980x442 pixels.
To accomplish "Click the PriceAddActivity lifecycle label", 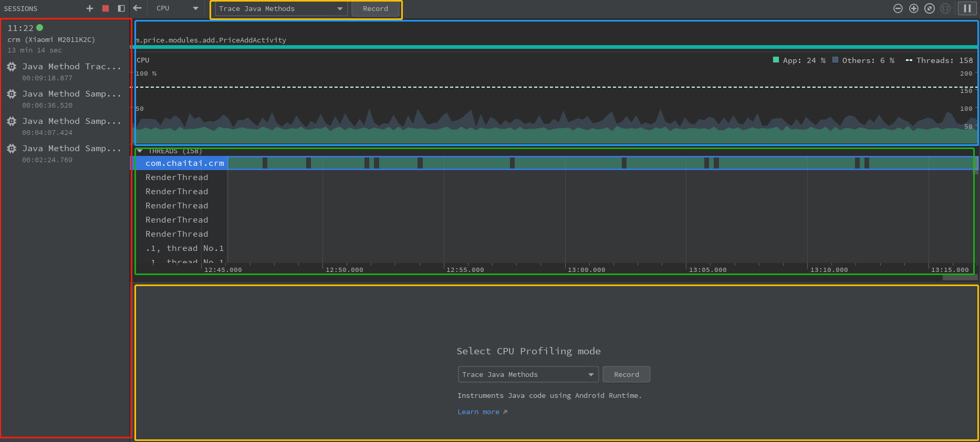I will pyautogui.click(x=211, y=40).
